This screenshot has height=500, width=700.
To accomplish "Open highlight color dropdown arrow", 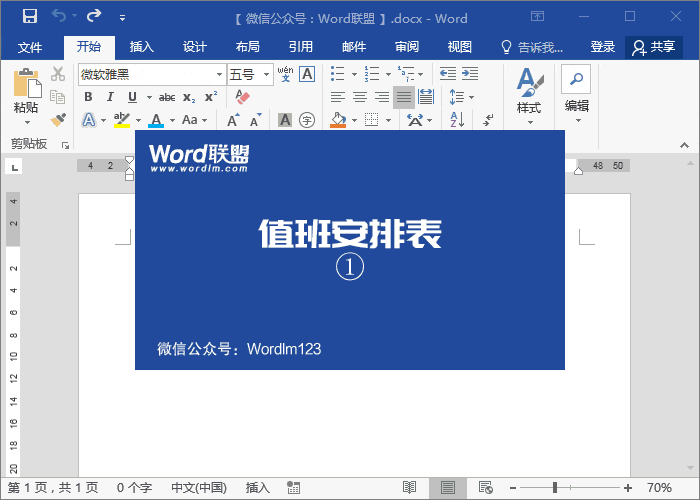I will (138, 120).
